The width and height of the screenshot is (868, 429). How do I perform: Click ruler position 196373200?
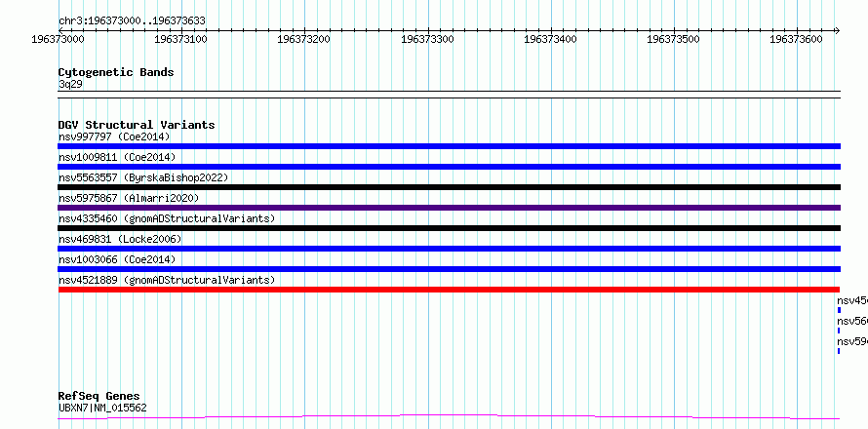(x=304, y=39)
